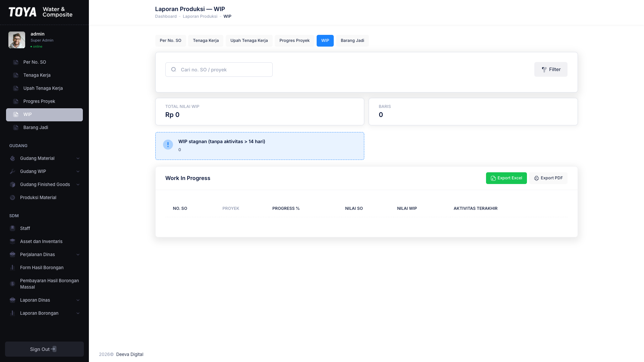Image resolution: width=644 pixels, height=362 pixels.
Task: Click the Laporan Dinas briefcase icon
Action: (x=12, y=300)
